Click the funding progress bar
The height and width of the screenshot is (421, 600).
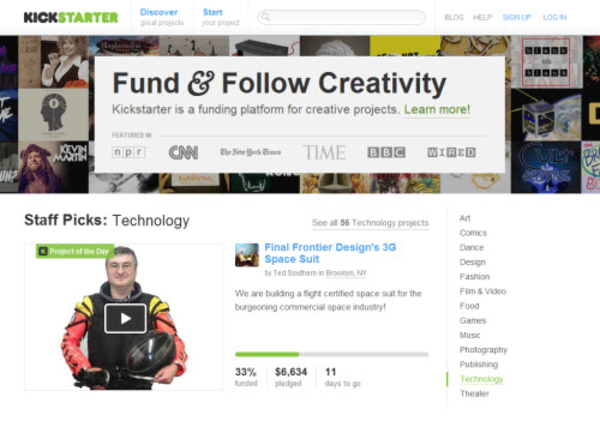pyautogui.click(x=332, y=354)
